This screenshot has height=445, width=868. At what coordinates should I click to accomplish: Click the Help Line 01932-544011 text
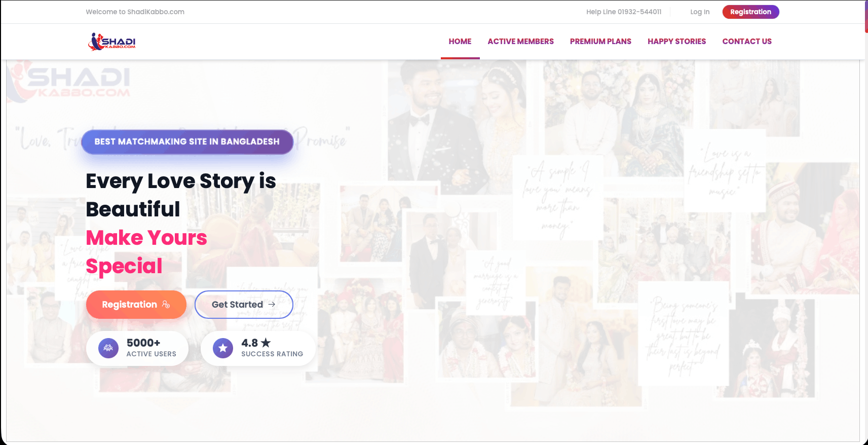coord(624,12)
